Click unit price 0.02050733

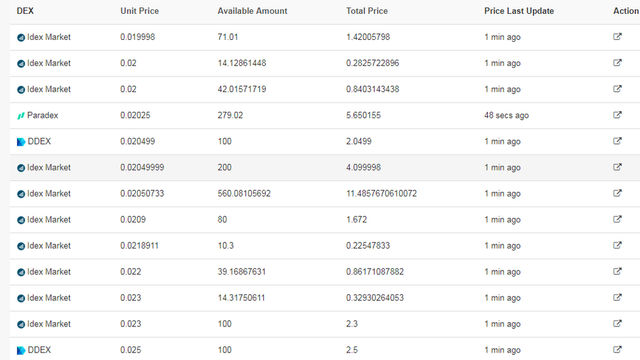click(x=142, y=193)
